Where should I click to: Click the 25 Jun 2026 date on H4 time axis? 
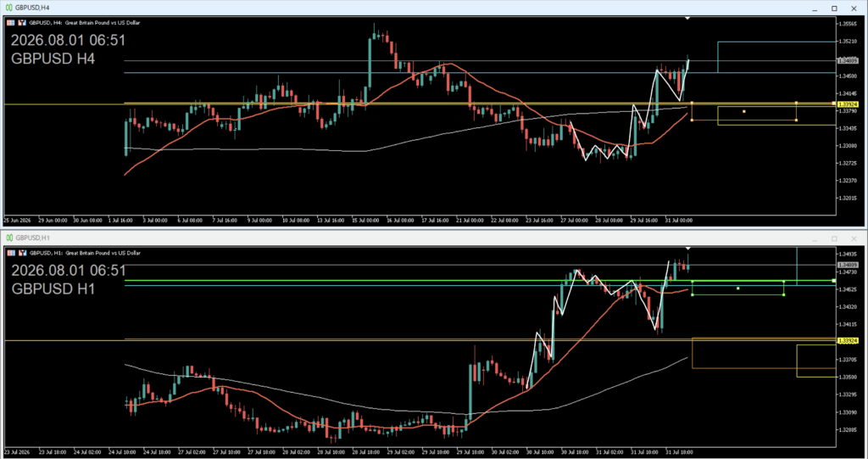17,220
